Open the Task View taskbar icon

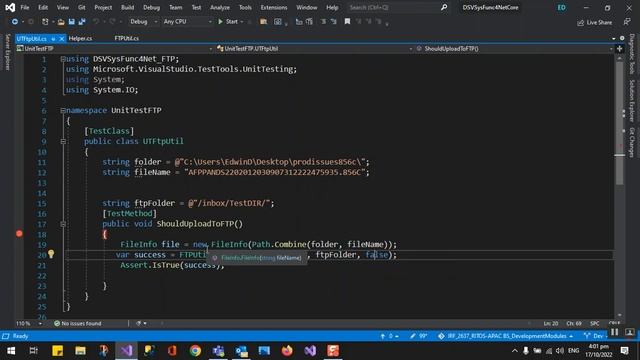[x=34, y=351]
